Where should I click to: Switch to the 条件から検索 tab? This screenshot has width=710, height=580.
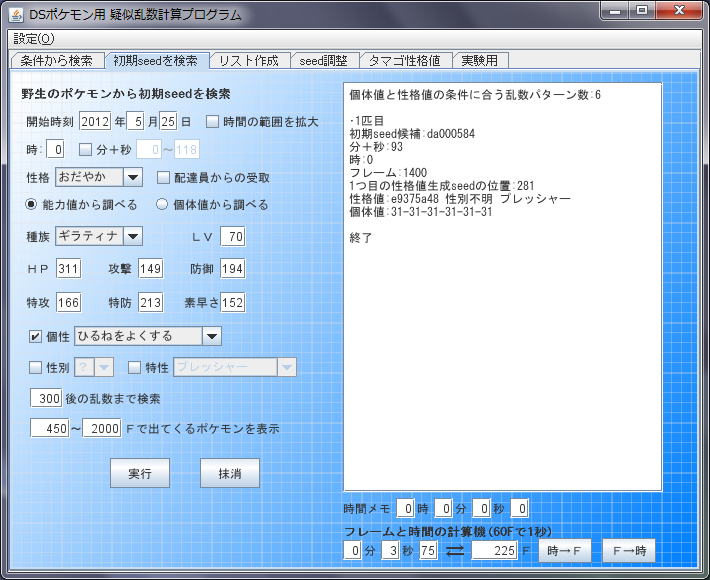(x=57, y=61)
